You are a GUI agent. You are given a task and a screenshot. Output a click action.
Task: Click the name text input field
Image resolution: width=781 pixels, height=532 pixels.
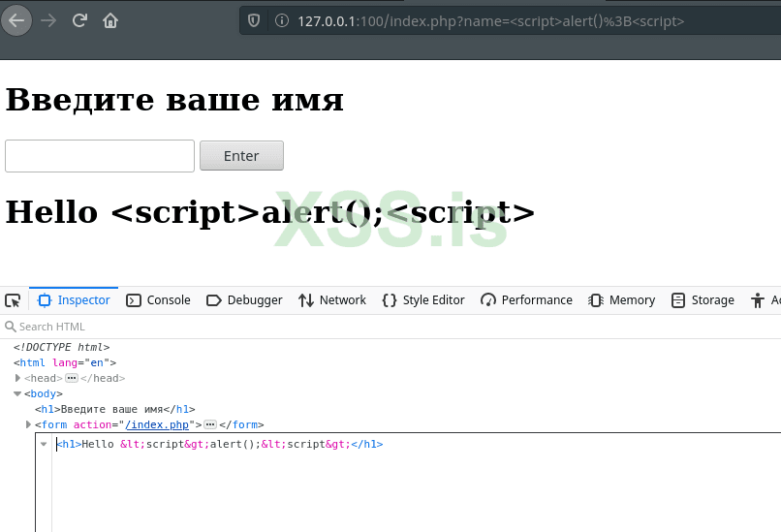(100, 156)
